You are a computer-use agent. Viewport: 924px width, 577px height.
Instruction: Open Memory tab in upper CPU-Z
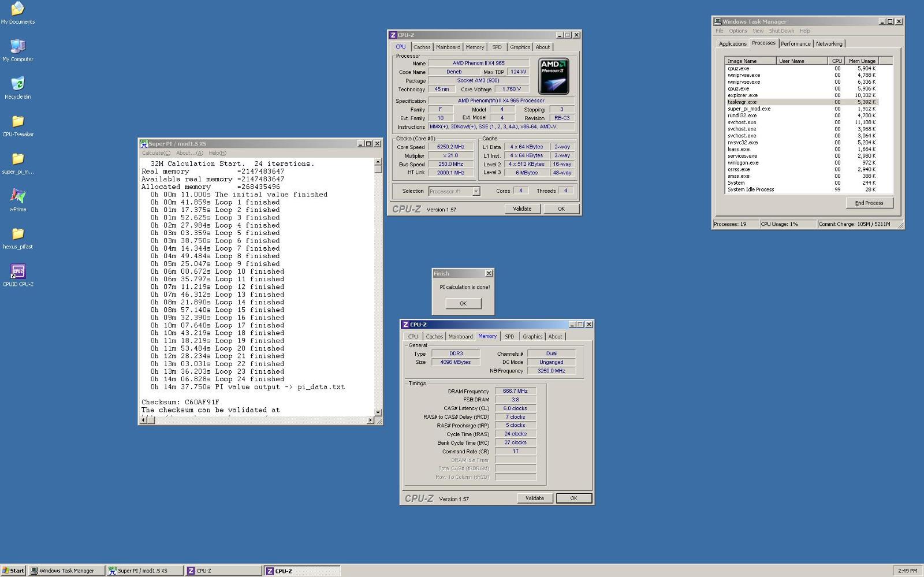tap(475, 47)
